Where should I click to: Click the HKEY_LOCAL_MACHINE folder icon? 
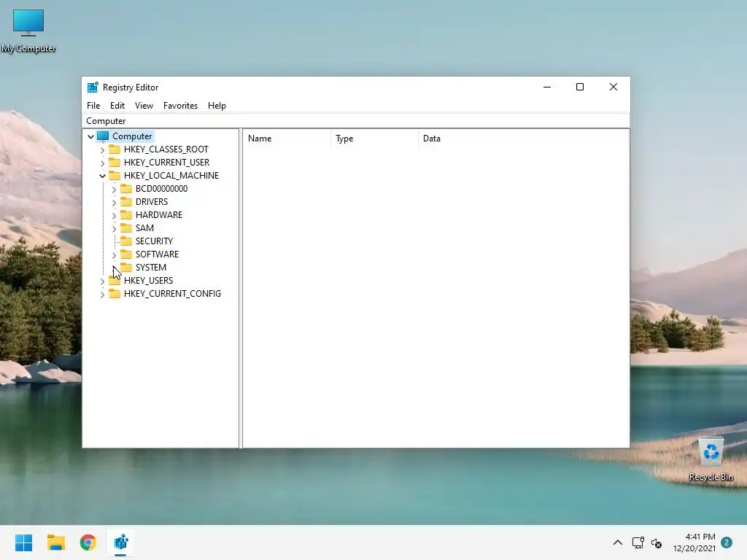click(x=115, y=175)
